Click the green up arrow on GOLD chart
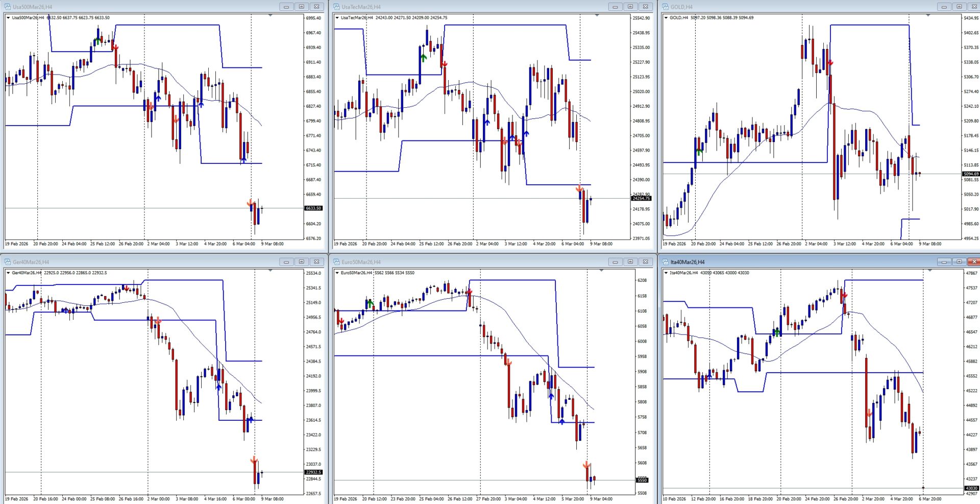Image resolution: width=980 pixels, height=504 pixels. (699, 151)
